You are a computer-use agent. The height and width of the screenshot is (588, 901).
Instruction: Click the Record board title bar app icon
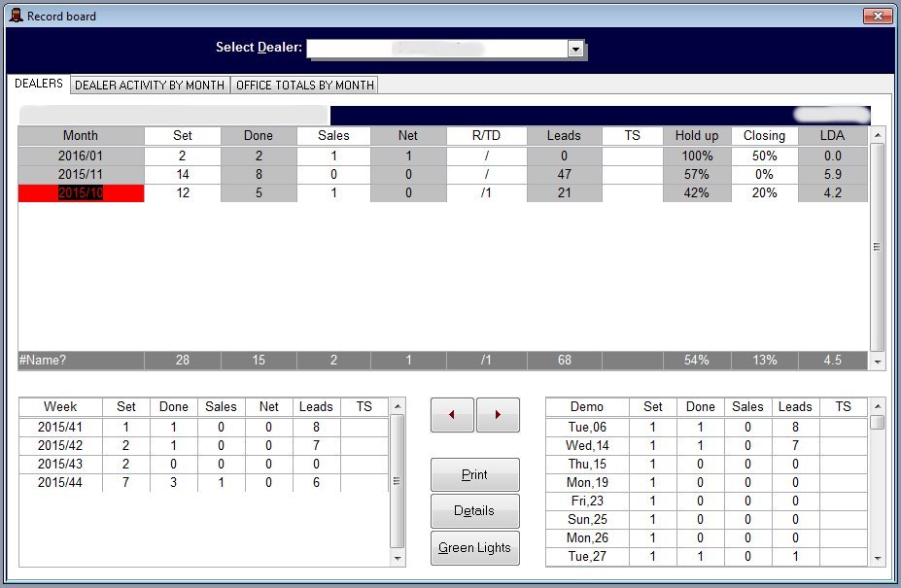tap(17, 16)
